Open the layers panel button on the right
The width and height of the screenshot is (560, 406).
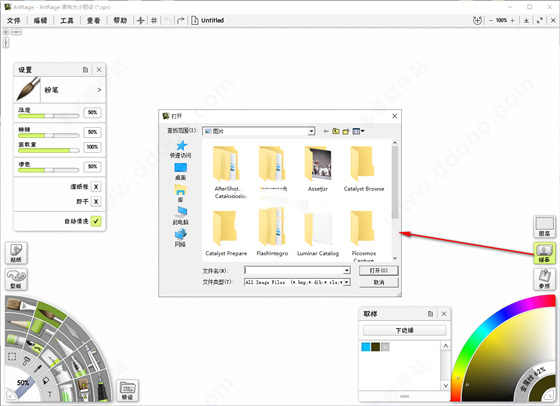(544, 227)
